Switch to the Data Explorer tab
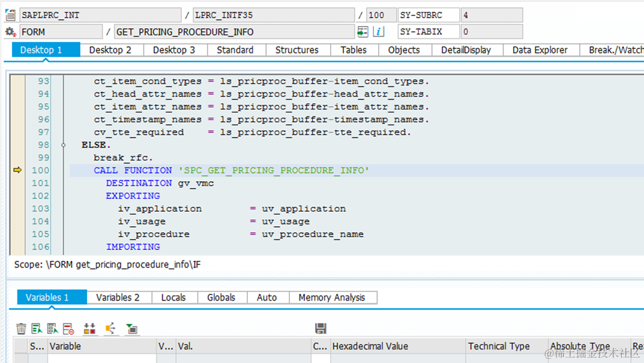 pyautogui.click(x=540, y=50)
